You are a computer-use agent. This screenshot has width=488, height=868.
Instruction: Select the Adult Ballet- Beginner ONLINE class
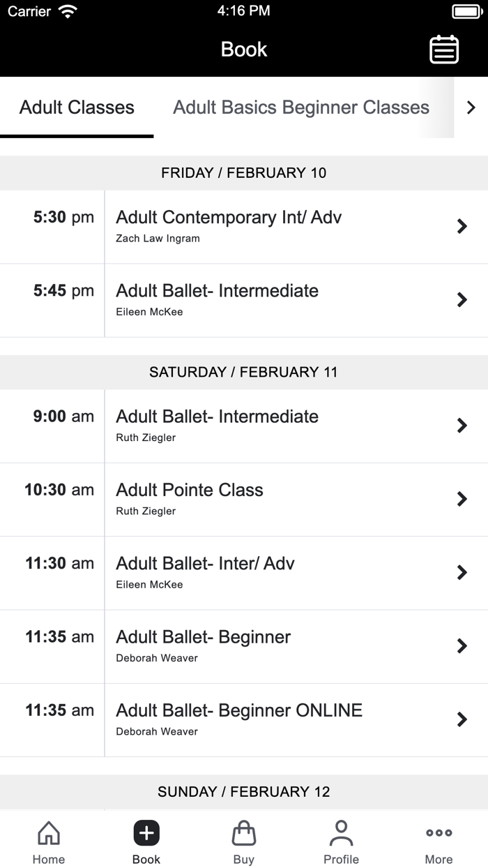click(462, 719)
